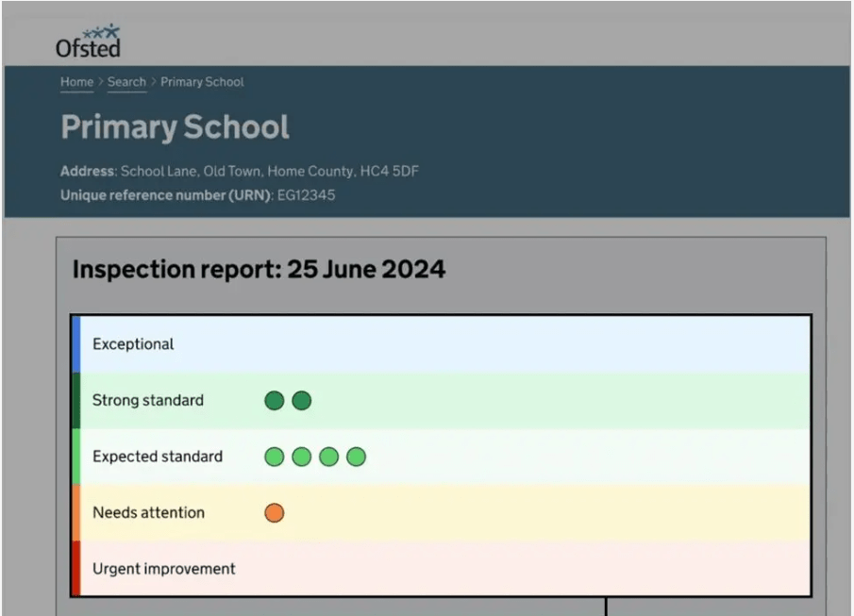This screenshot has height=616, width=854.
Task: Click the Primary School page heading
Action: 175,127
